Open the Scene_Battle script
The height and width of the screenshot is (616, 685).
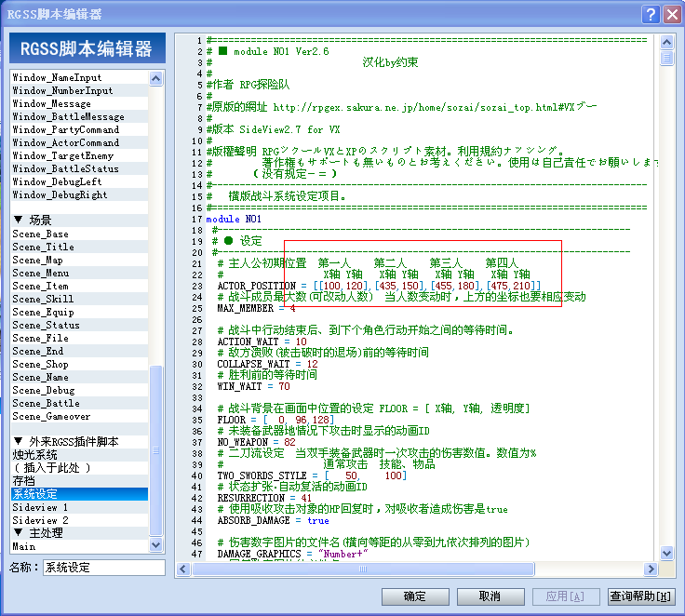[79, 403]
